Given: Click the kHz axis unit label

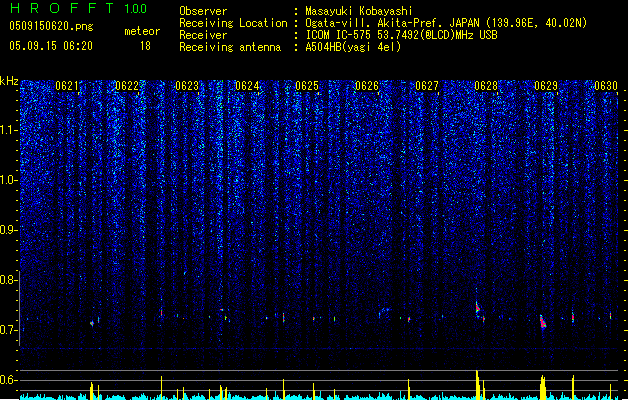Looking at the screenshot, I should (x=9, y=81).
